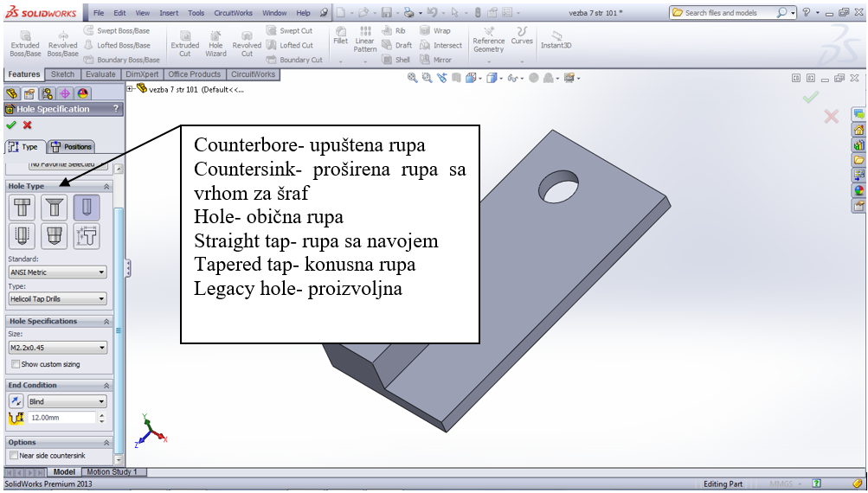
Task: Cancel feature with corner red X
Action: [831, 116]
